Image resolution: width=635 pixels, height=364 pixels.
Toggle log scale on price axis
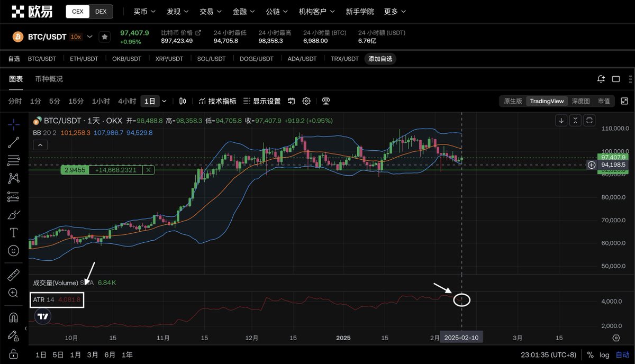point(604,354)
